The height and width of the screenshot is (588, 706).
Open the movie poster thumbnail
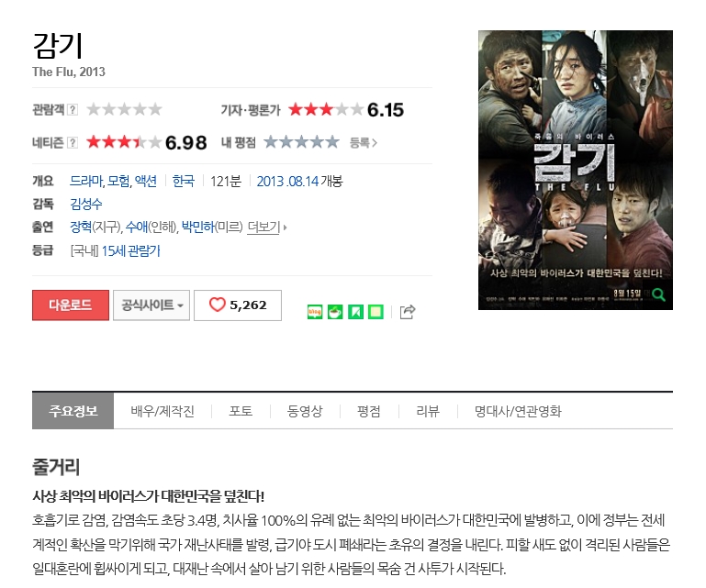(x=576, y=170)
